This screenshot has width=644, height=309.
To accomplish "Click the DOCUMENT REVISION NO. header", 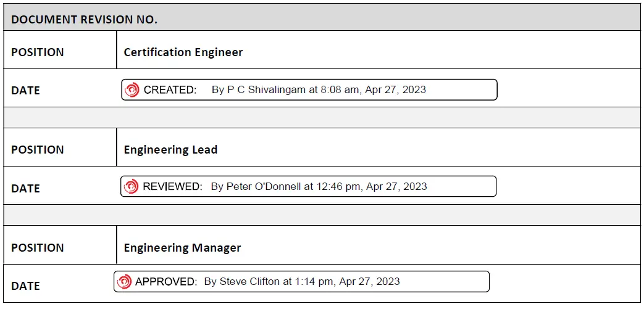I will (x=84, y=19).
